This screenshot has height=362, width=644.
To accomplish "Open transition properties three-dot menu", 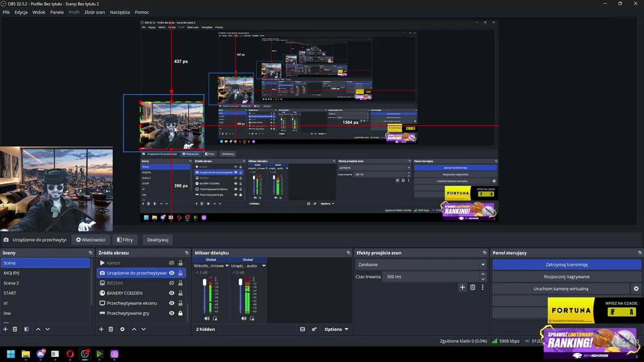I will (x=482, y=288).
